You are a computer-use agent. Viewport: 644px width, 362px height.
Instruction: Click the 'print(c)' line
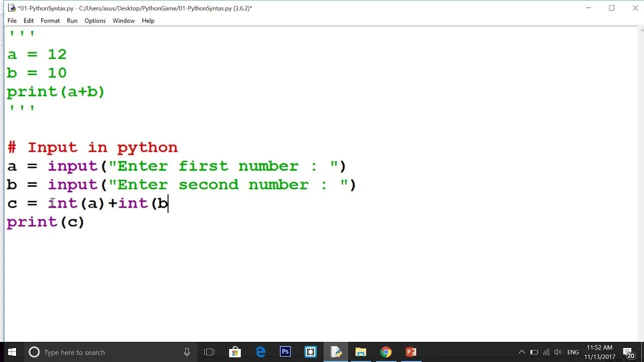(46, 222)
